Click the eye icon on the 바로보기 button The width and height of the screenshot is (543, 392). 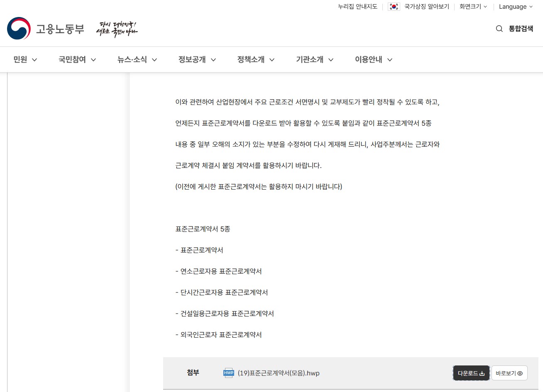point(520,373)
